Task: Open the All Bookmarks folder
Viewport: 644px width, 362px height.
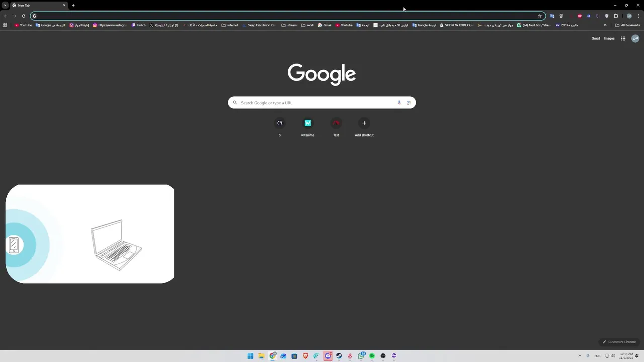Action: 628,25
